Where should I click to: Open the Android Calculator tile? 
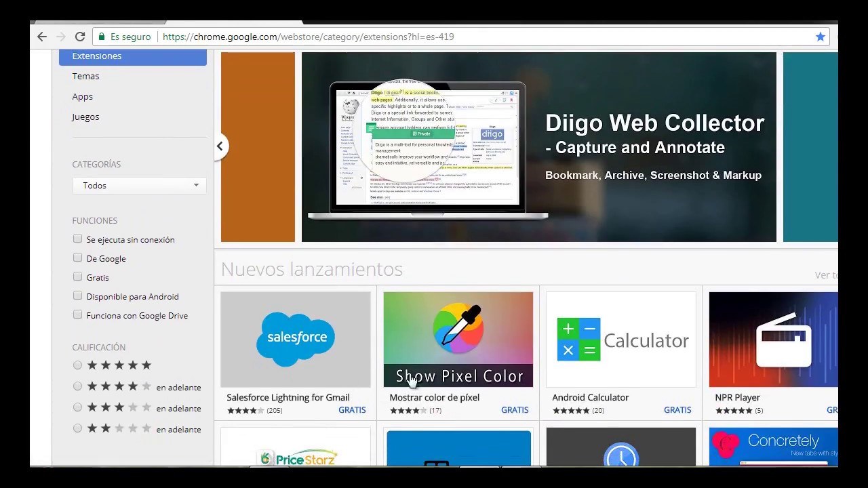pos(621,340)
